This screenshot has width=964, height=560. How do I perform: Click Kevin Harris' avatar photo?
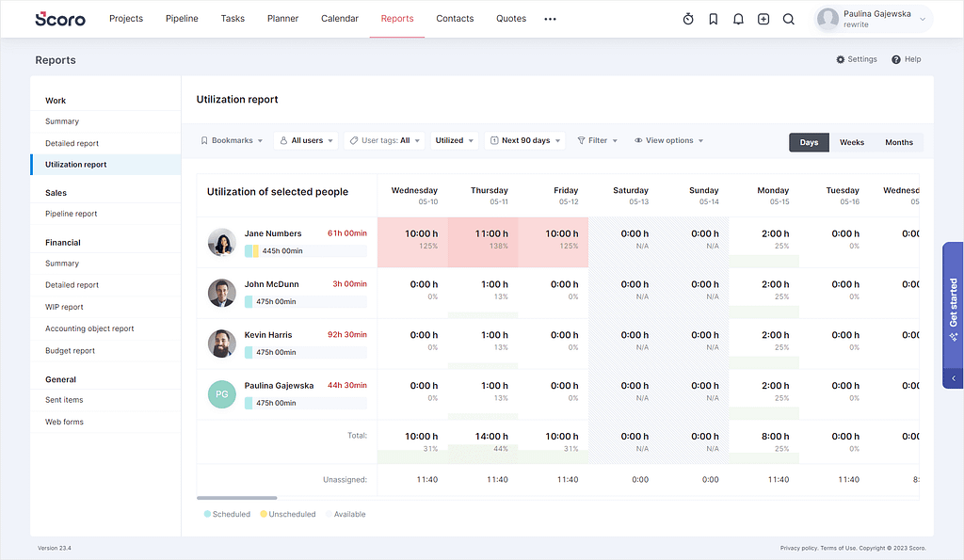222,344
